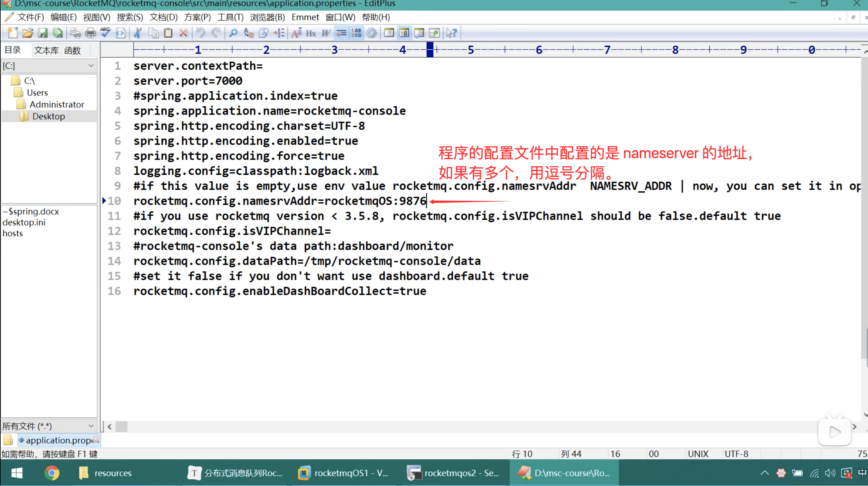The height and width of the screenshot is (486, 868).
Task: Click the Spell check ABC icon
Action: 105,33
